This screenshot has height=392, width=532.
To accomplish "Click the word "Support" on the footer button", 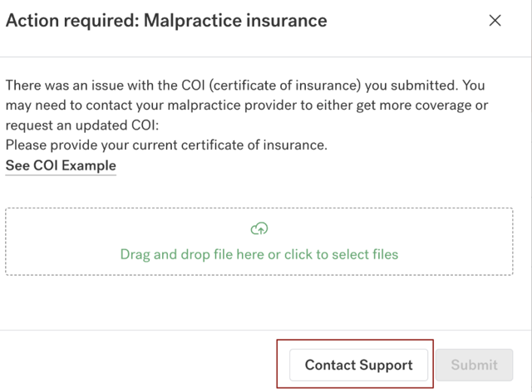I will point(385,365).
